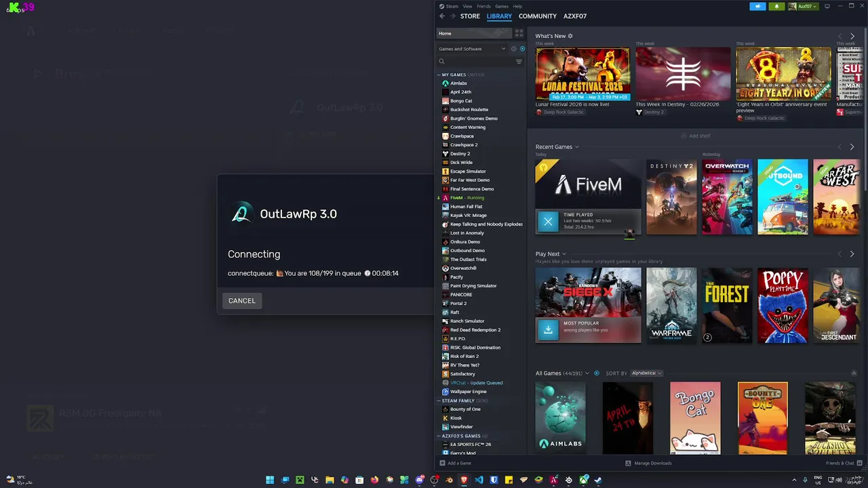Collapse the All Games shelf arrow

(854, 373)
